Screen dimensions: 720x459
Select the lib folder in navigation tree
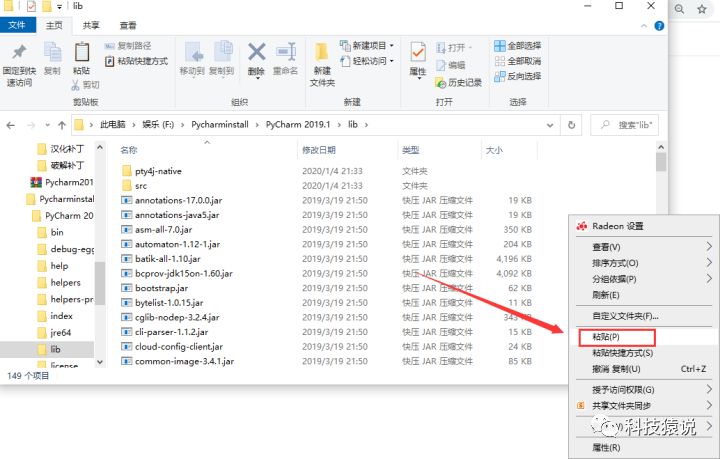click(x=55, y=349)
